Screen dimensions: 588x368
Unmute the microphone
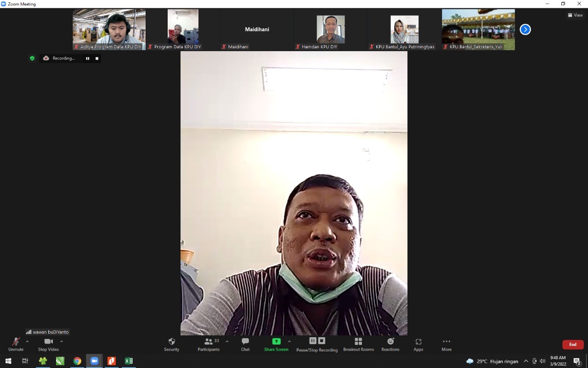[x=16, y=344]
